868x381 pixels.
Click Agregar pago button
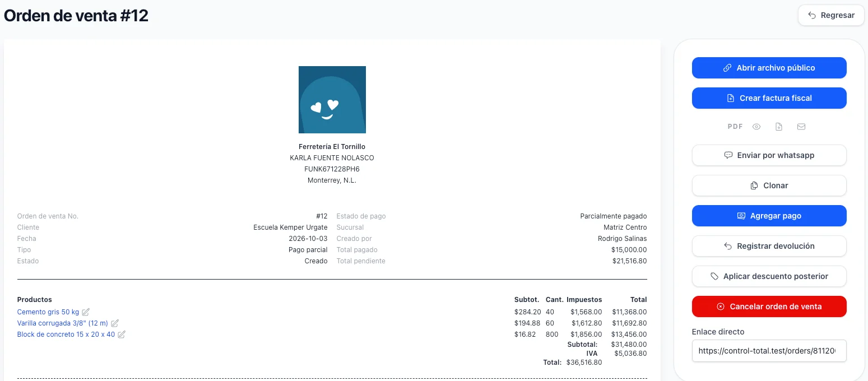[769, 216]
